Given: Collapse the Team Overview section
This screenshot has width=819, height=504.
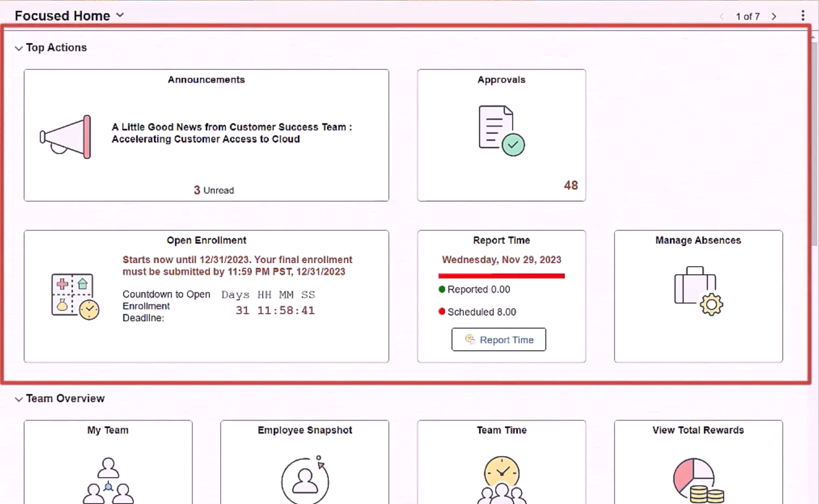Looking at the screenshot, I should (19, 398).
